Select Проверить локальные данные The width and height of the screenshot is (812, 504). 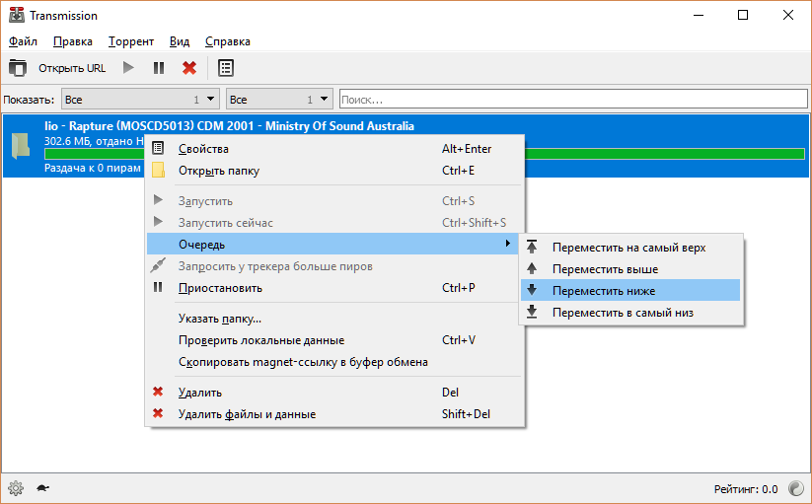pyautogui.click(x=334, y=340)
